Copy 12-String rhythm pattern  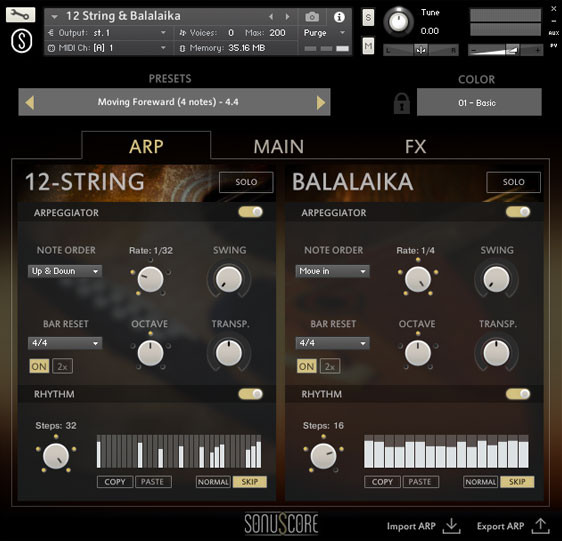point(115,481)
